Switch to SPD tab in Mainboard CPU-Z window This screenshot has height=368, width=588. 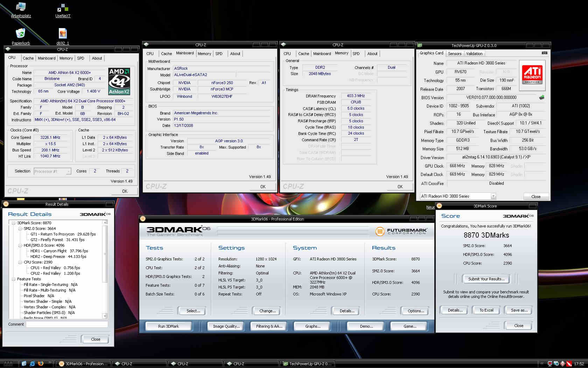(219, 54)
